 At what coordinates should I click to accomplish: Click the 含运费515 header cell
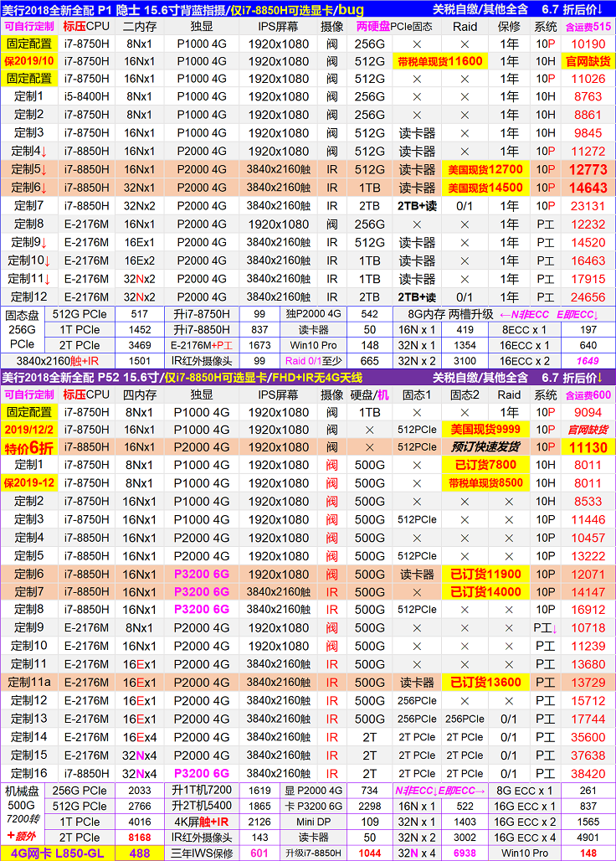click(x=588, y=26)
